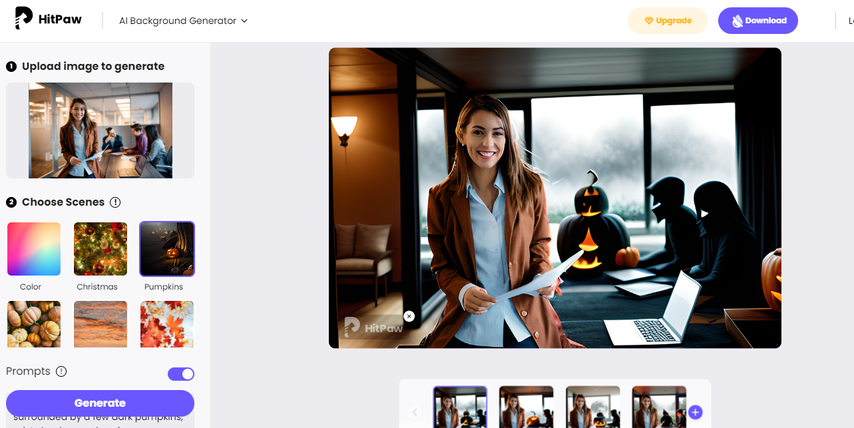Select the pile of pumpkins scene
Viewport: 854px width, 428px height.
[34, 324]
